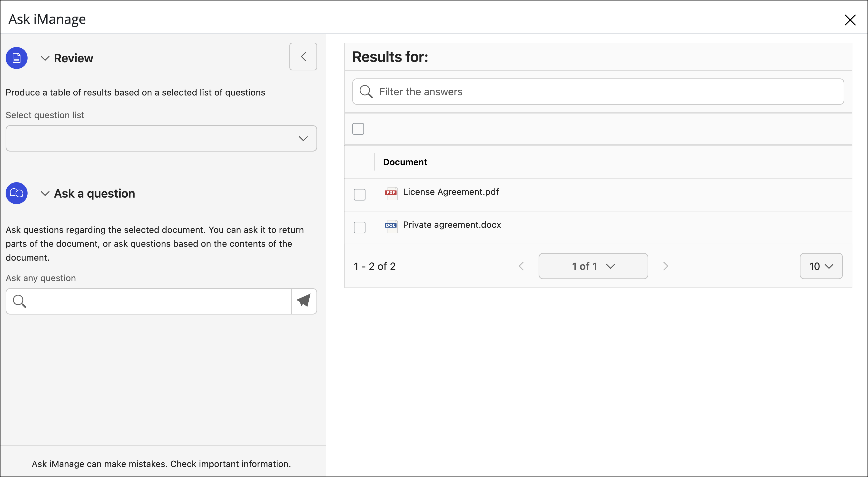
Task: Click the Select question list label
Action: (x=45, y=115)
